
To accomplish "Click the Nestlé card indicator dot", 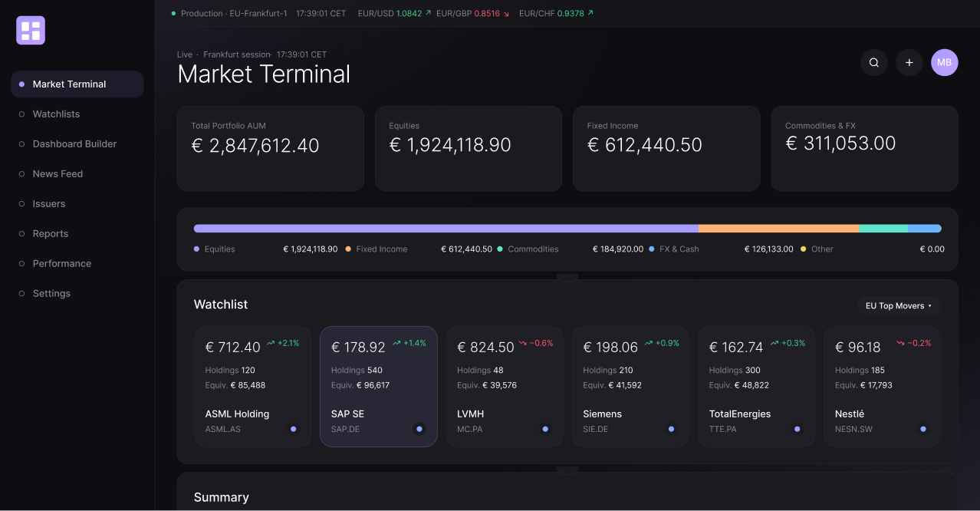I will 923,429.
